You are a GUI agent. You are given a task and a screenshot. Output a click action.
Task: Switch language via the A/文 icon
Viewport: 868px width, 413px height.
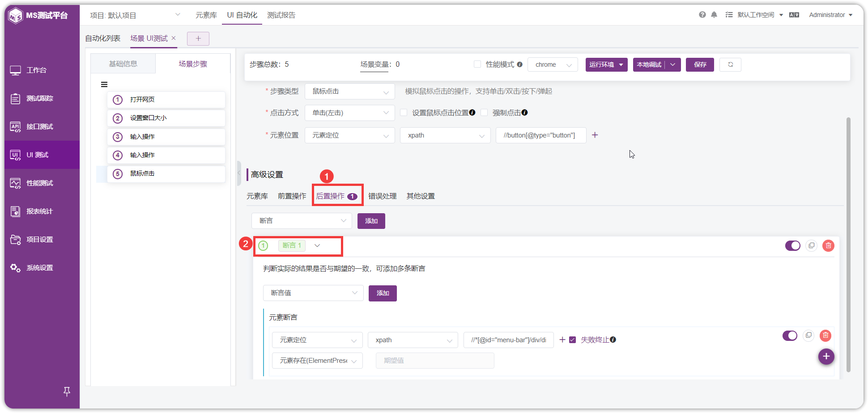click(794, 15)
